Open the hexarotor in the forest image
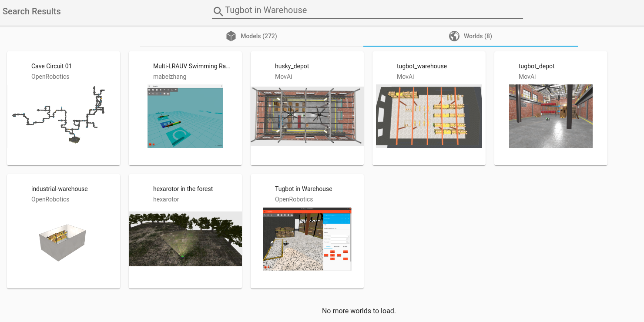 click(x=185, y=239)
